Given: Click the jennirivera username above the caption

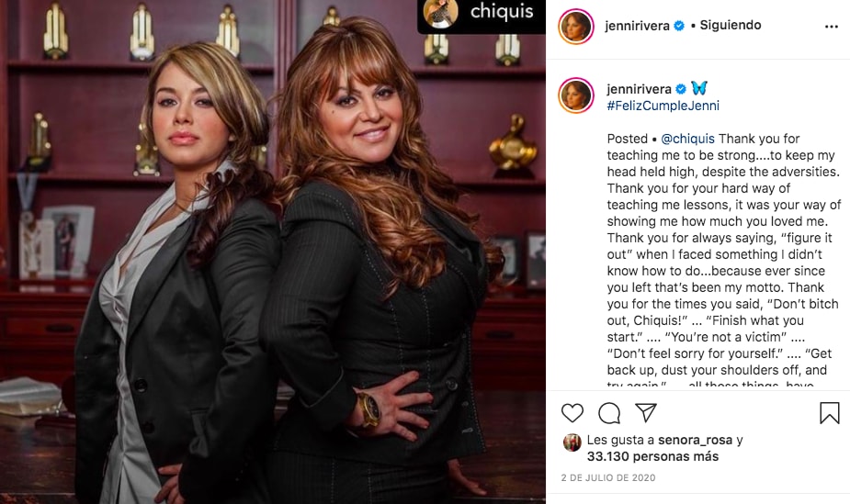Looking at the screenshot, I should point(639,89).
